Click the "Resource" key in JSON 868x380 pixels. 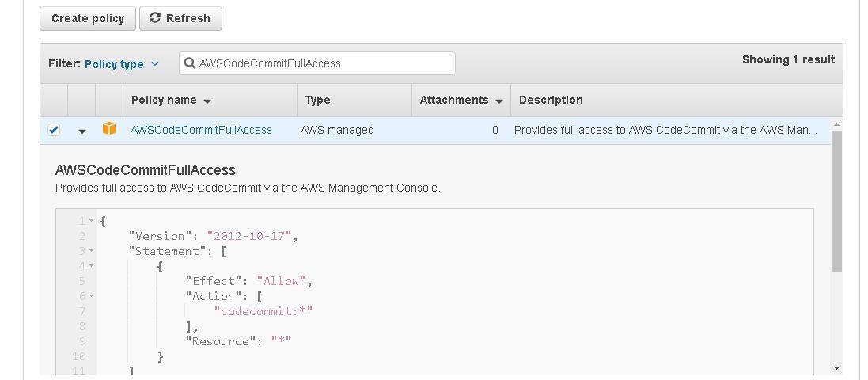220,341
